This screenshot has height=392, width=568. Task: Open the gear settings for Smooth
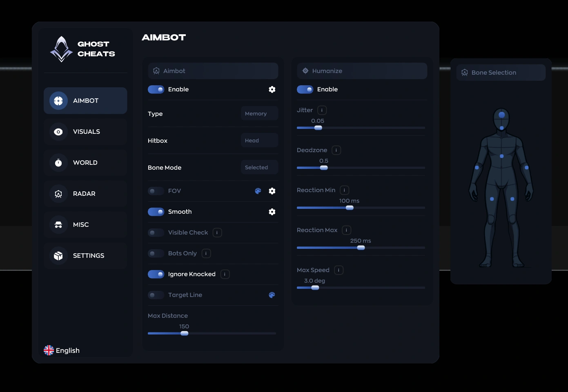(x=272, y=212)
